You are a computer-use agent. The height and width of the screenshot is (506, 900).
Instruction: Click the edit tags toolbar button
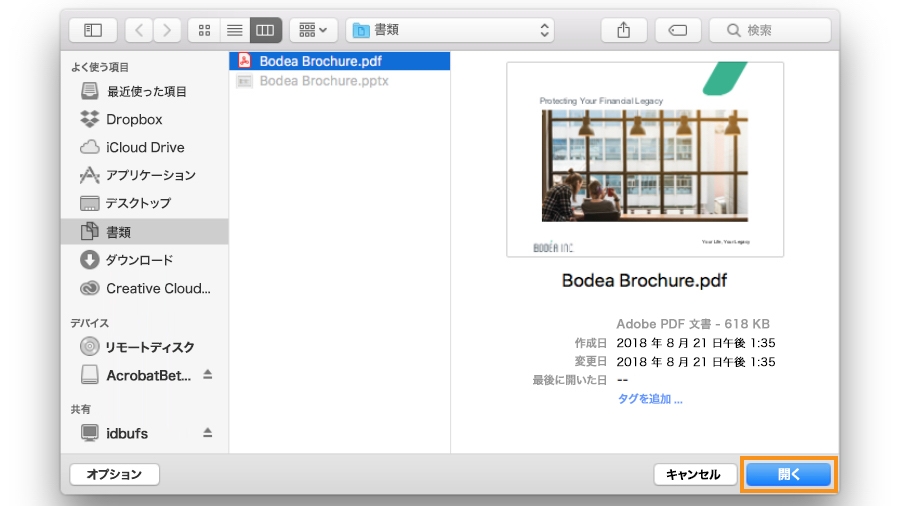tap(678, 30)
